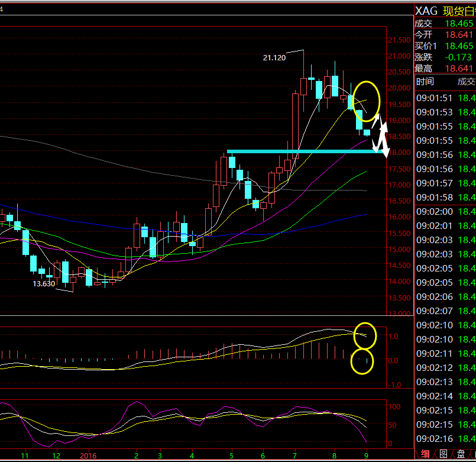Open the 图 chart tab
Screen dimensions: 476x462
[443, 454]
